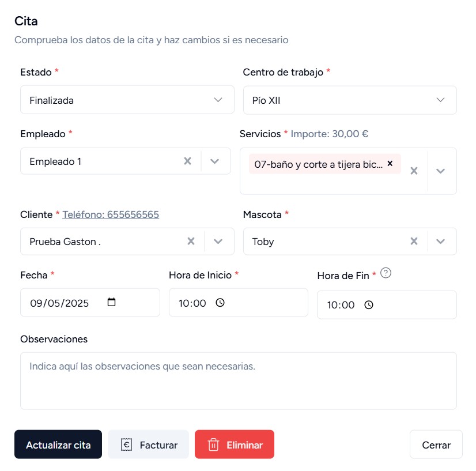Expand the Mascota dropdown arrow
This screenshot has height=471, width=476.
[441, 242]
